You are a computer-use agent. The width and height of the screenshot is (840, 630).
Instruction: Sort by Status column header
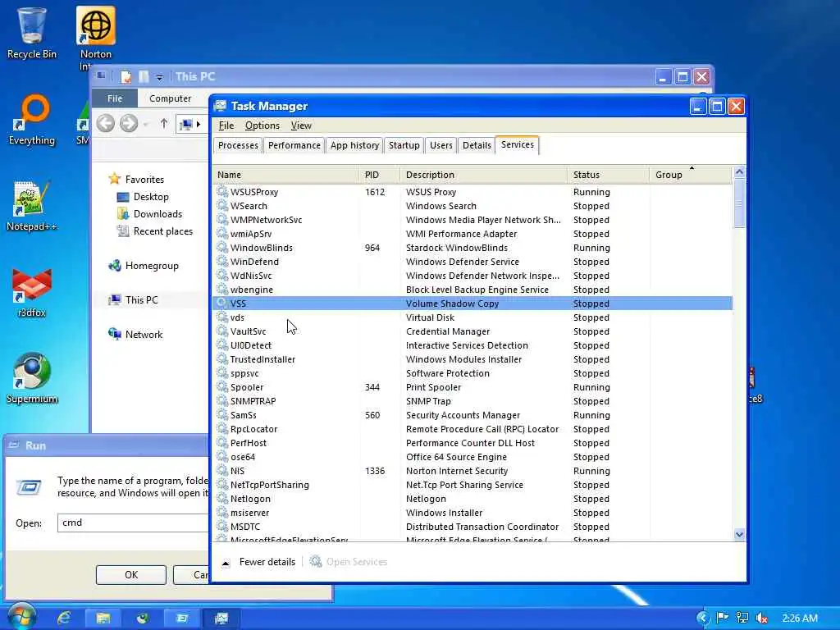[x=608, y=175]
